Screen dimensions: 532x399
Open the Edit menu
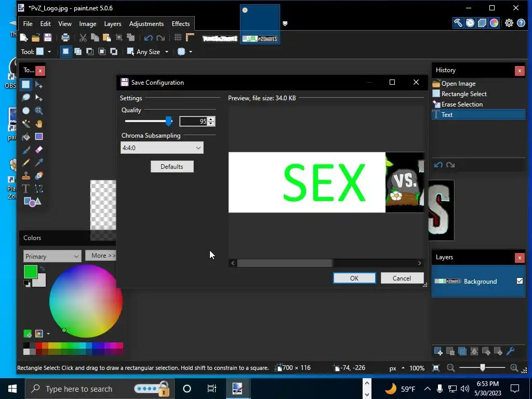click(x=45, y=24)
